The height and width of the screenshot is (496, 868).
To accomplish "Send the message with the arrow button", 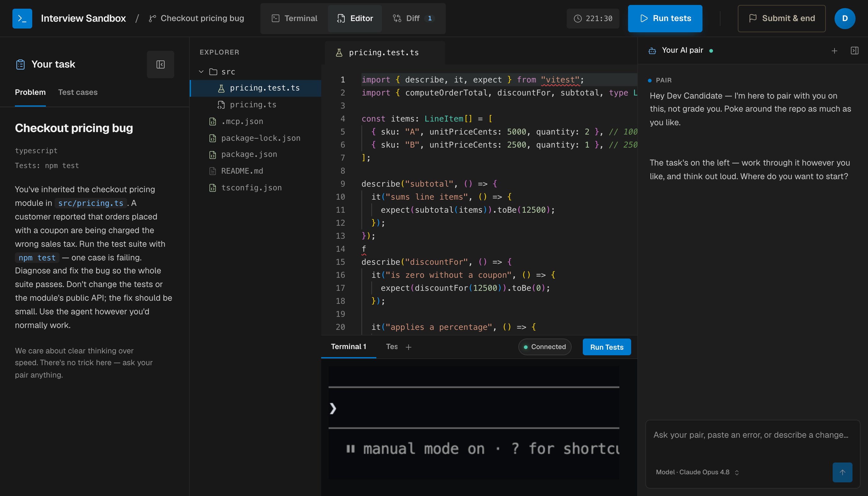I will [x=842, y=472].
